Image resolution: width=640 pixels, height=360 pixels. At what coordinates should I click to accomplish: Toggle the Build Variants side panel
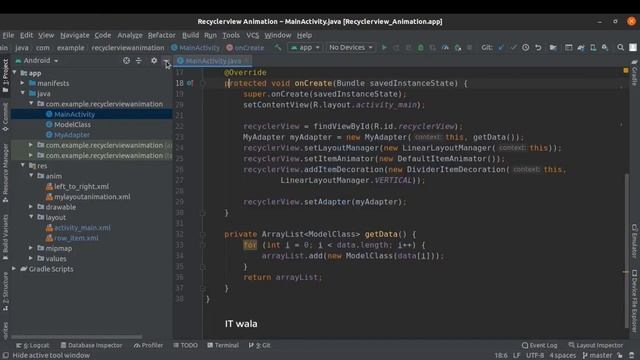[x=5, y=237]
